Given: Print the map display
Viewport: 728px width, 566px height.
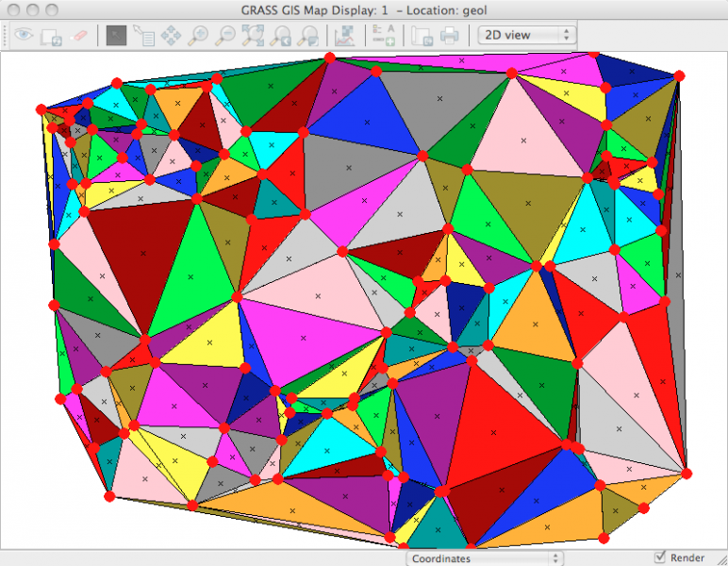Looking at the screenshot, I should click(449, 36).
